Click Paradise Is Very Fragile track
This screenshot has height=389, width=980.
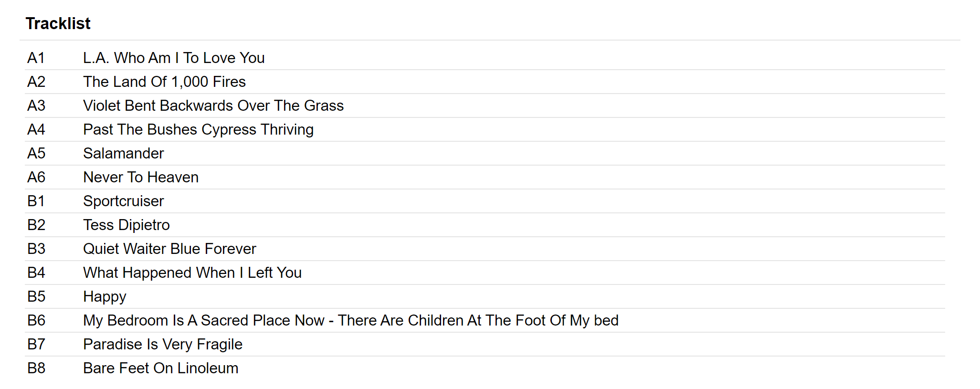[163, 344]
